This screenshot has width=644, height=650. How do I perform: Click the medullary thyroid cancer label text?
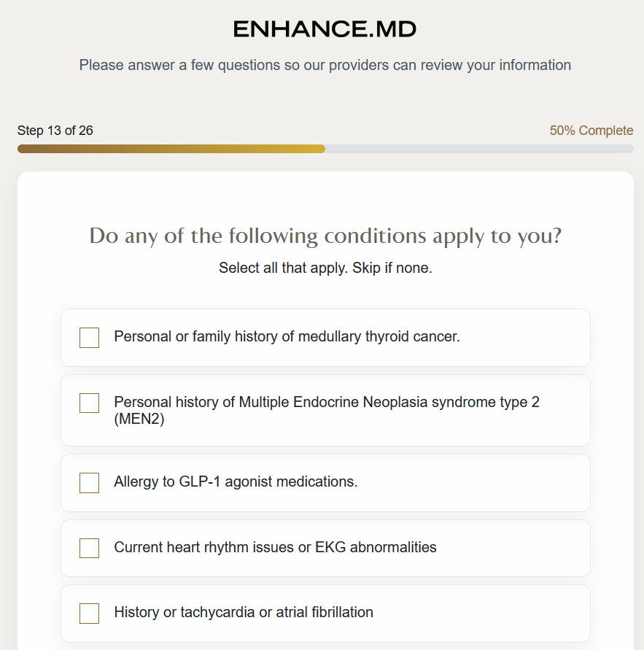pyautogui.click(x=287, y=337)
